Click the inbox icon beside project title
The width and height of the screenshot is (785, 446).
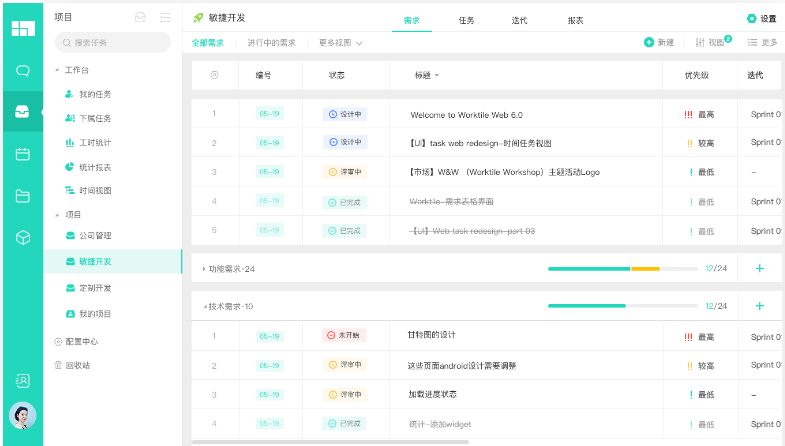(x=140, y=18)
